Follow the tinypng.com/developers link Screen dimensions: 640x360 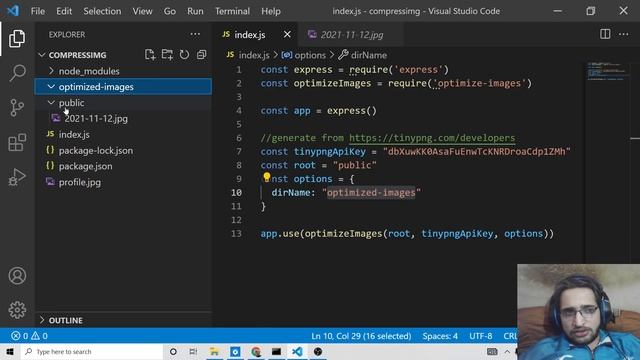tap(432, 138)
